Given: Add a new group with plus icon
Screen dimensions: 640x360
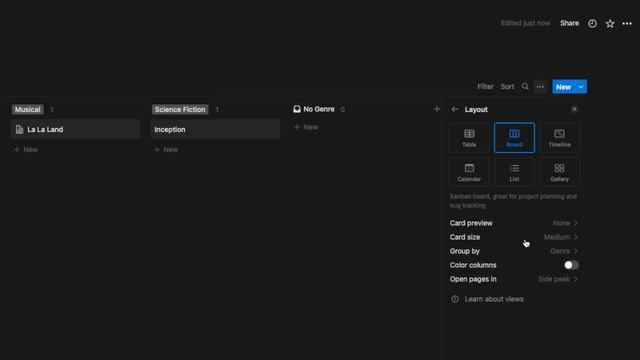Looking at the screenshot, I should coord(437,109).
